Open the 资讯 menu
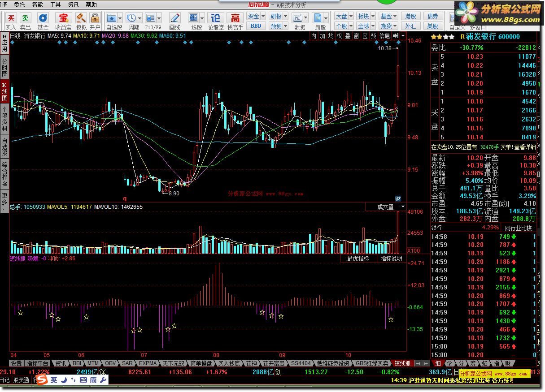This screenshot has width=545, height=392. pos(74,4)
